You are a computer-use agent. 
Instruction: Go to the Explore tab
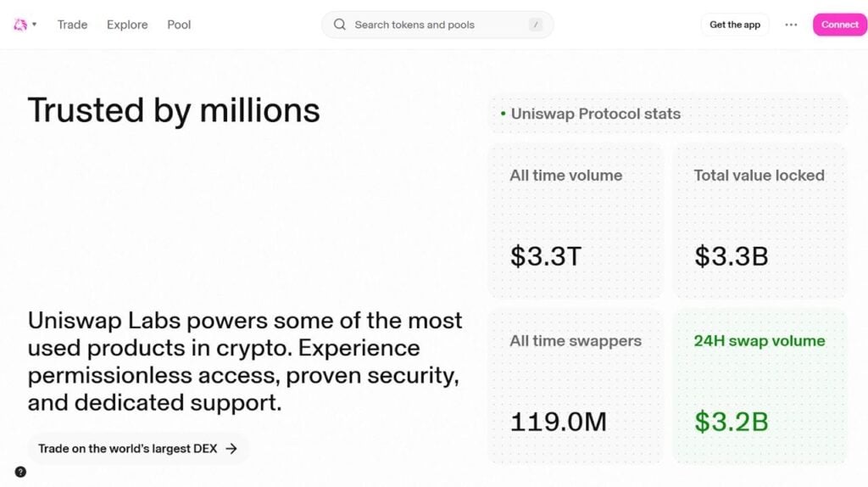127,25
